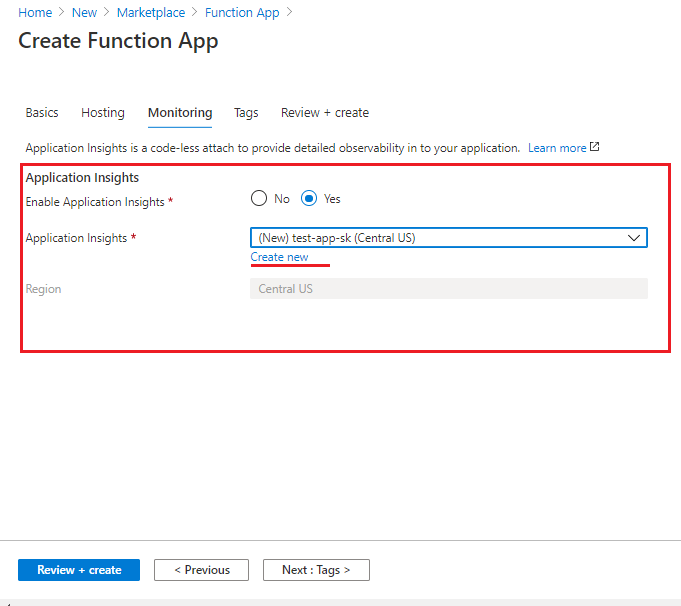Viewport: 681px width, 606px height.
Task: Select the Yes radio button
Action: tap(309, 199)
